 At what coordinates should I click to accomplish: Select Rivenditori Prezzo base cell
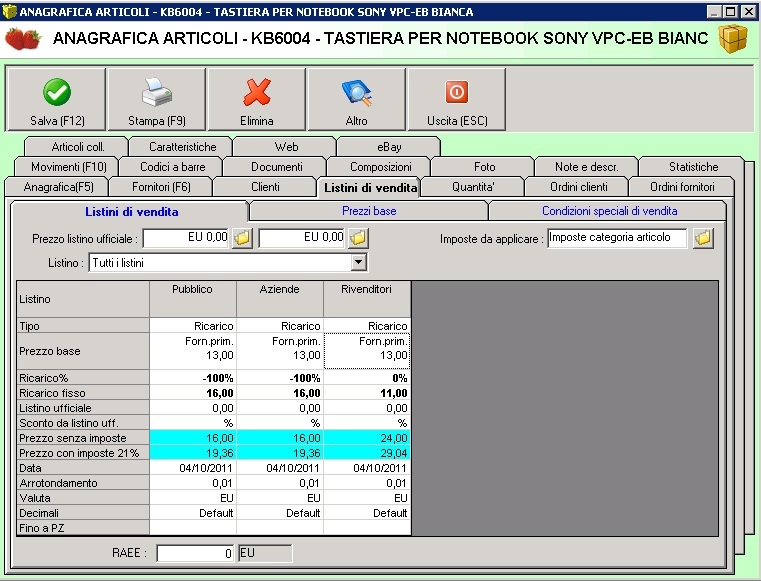click(x=367, y=348)
